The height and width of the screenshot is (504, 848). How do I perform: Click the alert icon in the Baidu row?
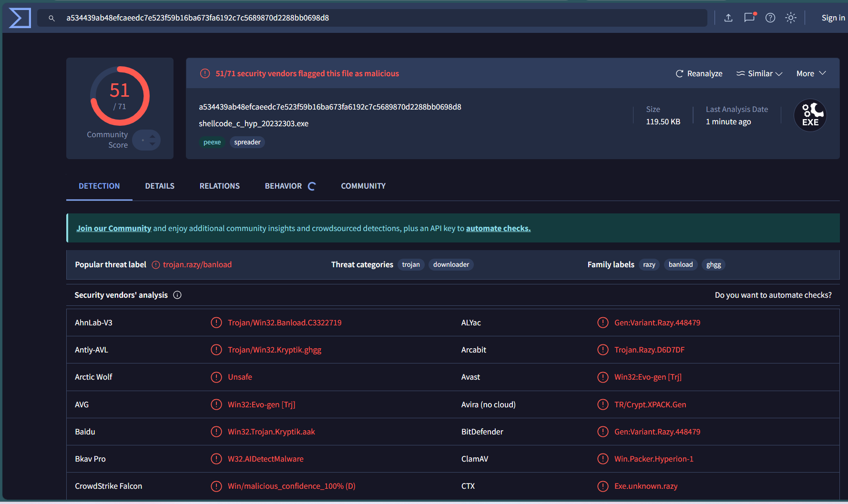216,432
